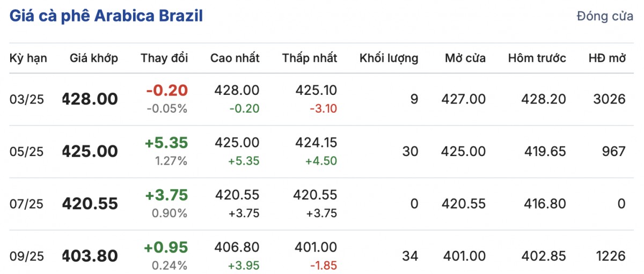The width and height of the screenshot is (644, 274).
Task: Click the open interest value 3026
Action: [x=610, y=99]
